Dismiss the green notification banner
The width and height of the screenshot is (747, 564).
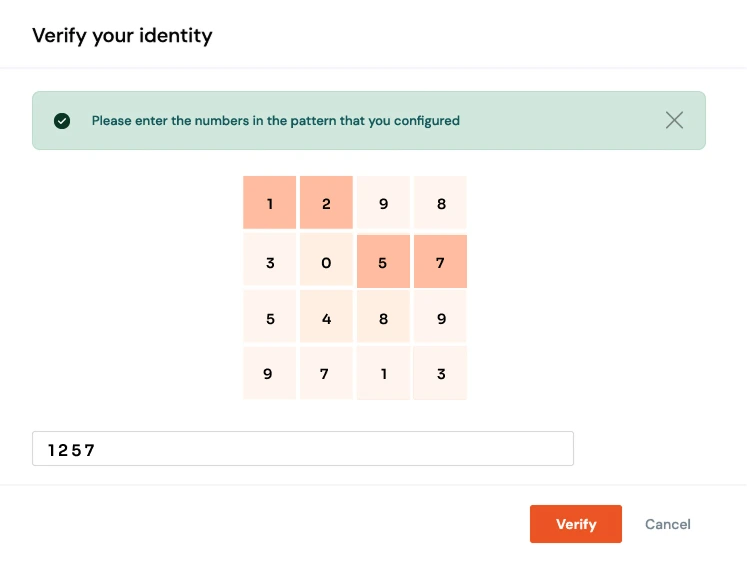coord(675,120)
